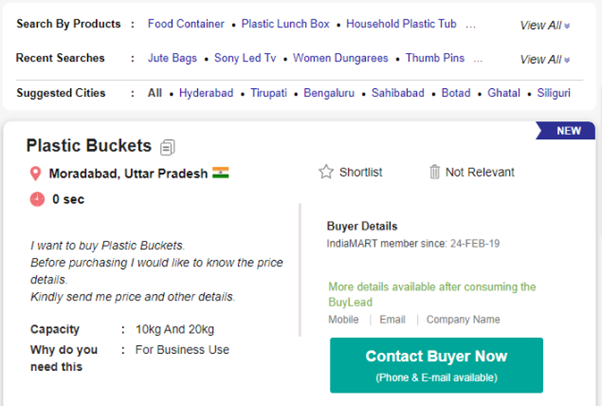Click the India flag icon
Screen dimensions: 602x406
click(x=221, y=173)
